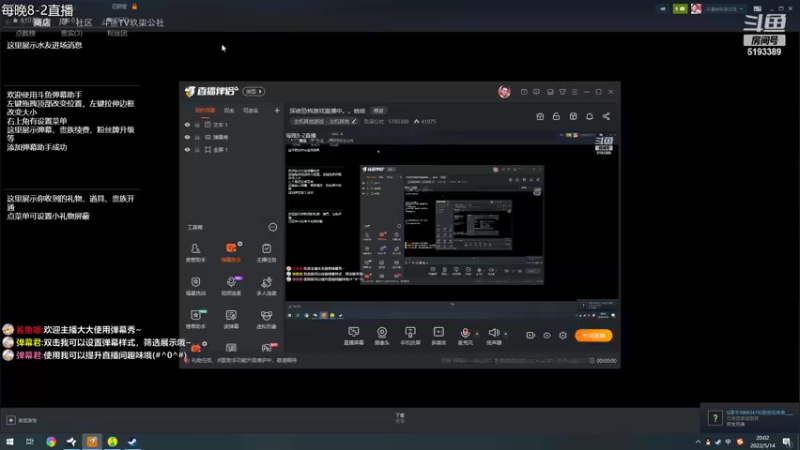Add camera source
The height and width of the screenshot is (450, 800).
click(x=382, y=336)
